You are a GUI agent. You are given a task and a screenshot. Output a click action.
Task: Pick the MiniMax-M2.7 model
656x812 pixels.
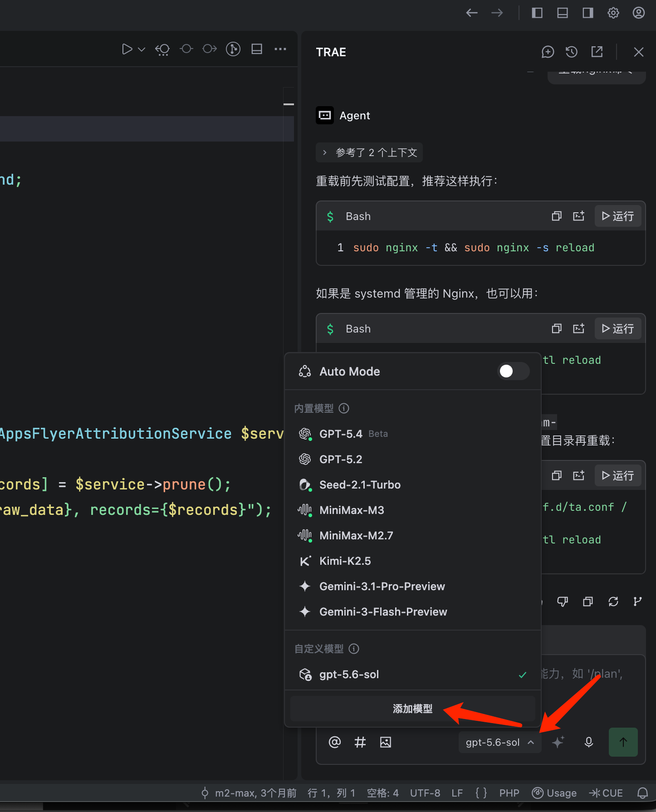(413, 535)
